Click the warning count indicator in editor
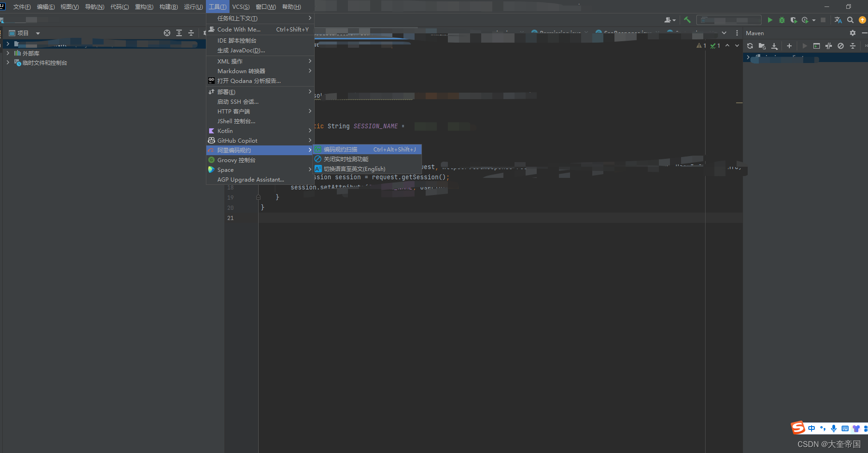This screenshot has height=453, width=868. pos(701,45)
